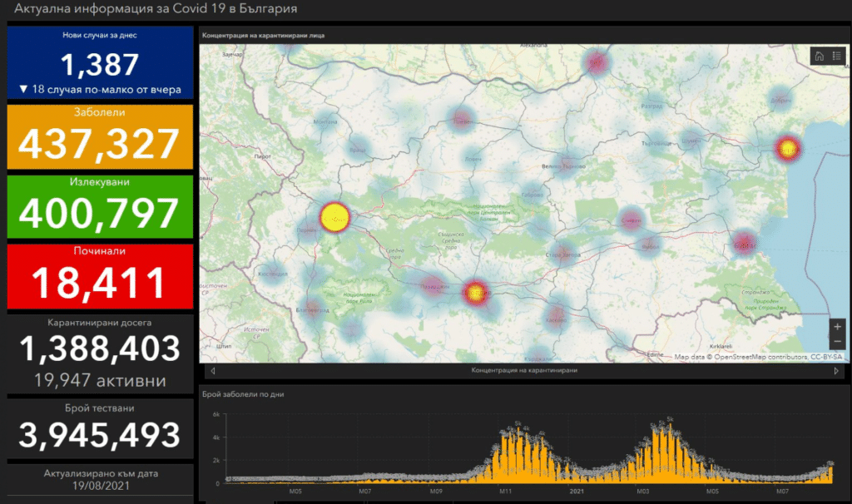852x504 pixels.
Task: Click the 2k y-axis label
Action: pos(216,460)
